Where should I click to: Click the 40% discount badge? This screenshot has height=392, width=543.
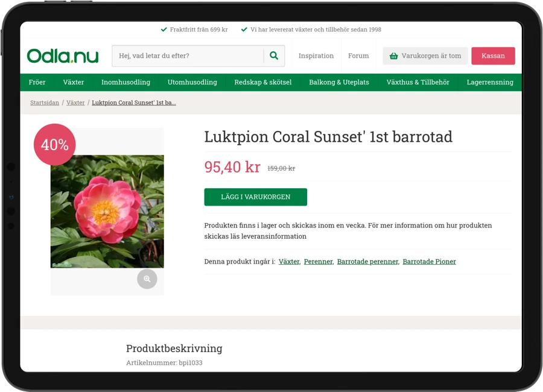point(54,145)
